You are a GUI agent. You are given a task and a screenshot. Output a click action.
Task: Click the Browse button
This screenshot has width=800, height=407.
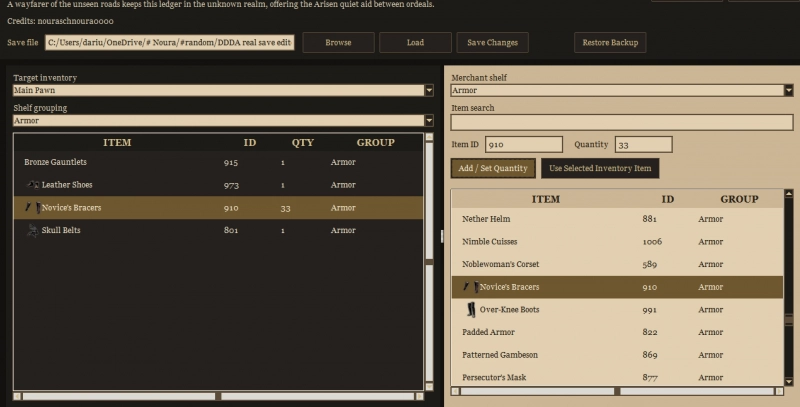click(338, 43)
